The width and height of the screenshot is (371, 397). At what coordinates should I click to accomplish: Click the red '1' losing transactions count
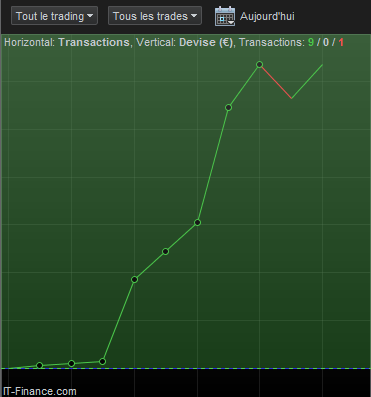[x=341, y=42]
